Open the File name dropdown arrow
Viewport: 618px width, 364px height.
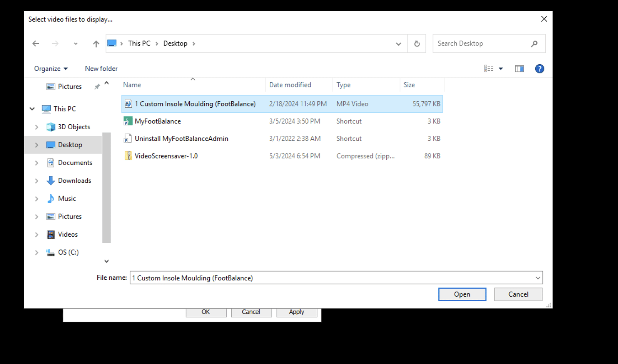coord(538,277)
